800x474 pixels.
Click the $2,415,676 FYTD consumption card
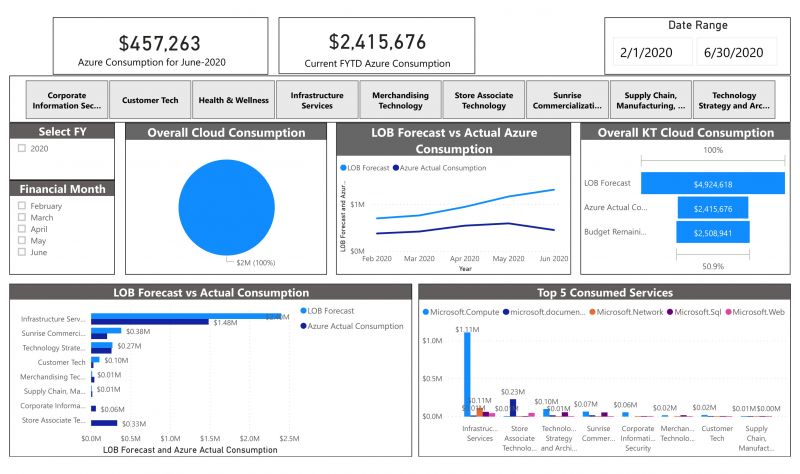tap(377, 46)
